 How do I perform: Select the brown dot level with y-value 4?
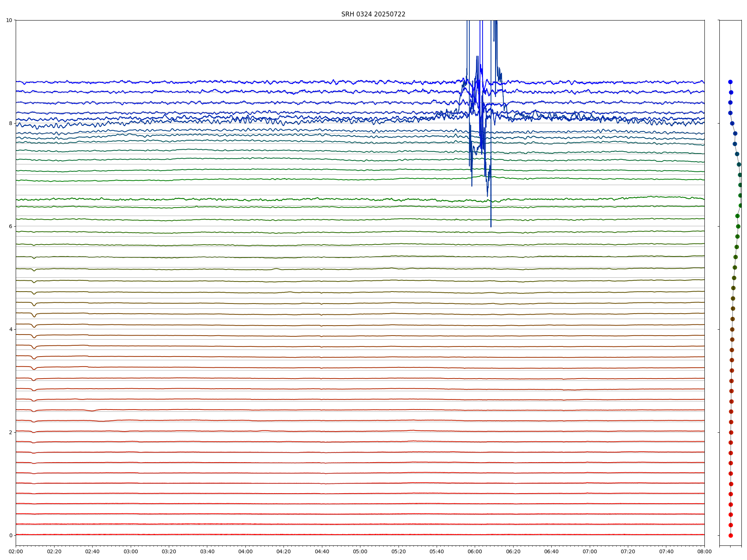(x=732, y=329)
